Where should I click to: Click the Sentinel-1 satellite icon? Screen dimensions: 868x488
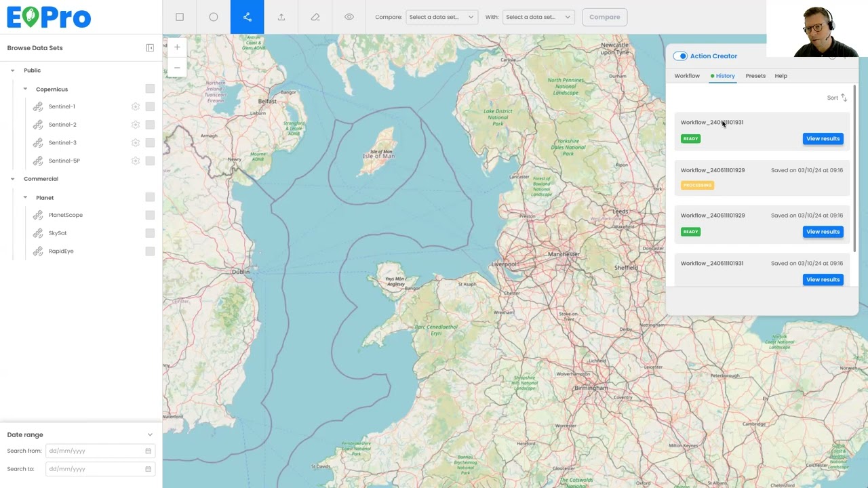click(x=38, y=106)
